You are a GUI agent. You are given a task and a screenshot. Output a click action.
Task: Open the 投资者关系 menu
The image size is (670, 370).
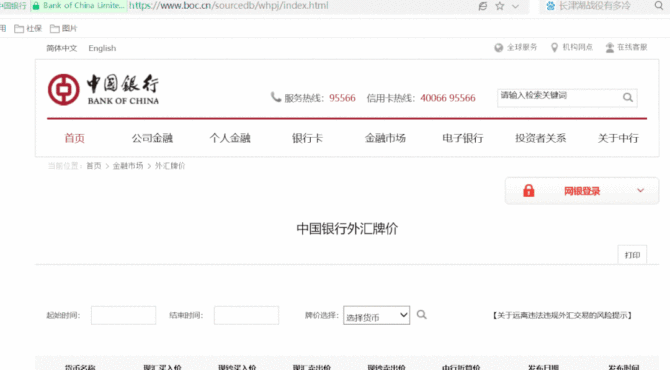pyautogui.click(x=541, y=138)
